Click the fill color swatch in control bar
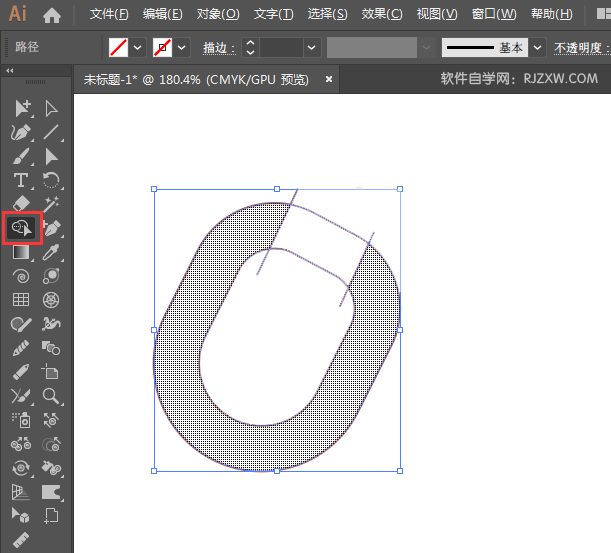The height and width of the screenshot is (553, 611). coord(118,48)
